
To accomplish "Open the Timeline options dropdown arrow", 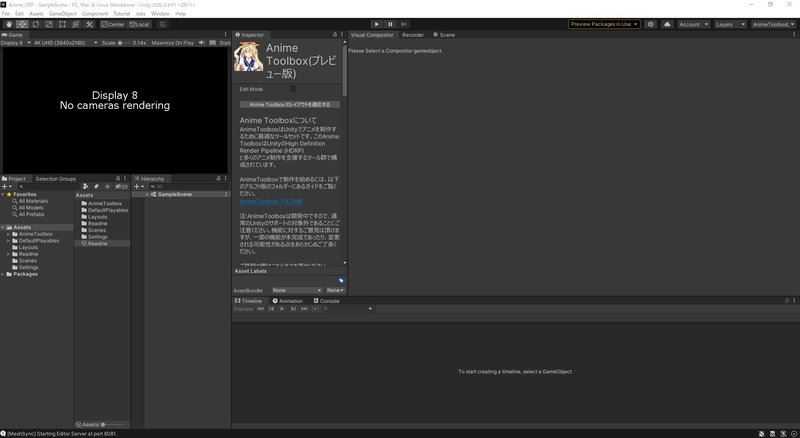I will [370, 309].
